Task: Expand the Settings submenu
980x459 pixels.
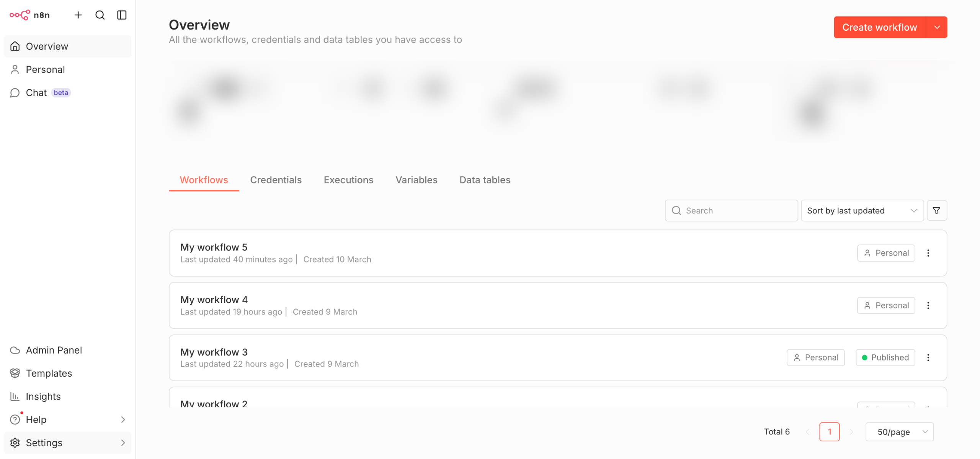Action: pyautogui.click(x=122, y=443)
